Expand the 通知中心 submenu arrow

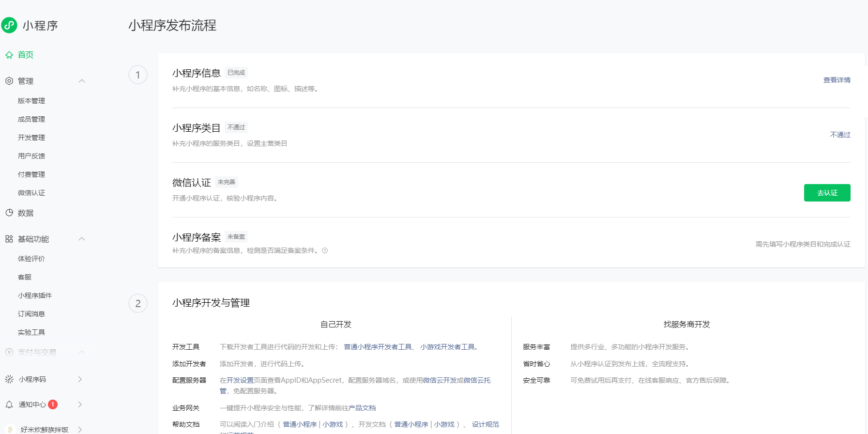point(80,404)
